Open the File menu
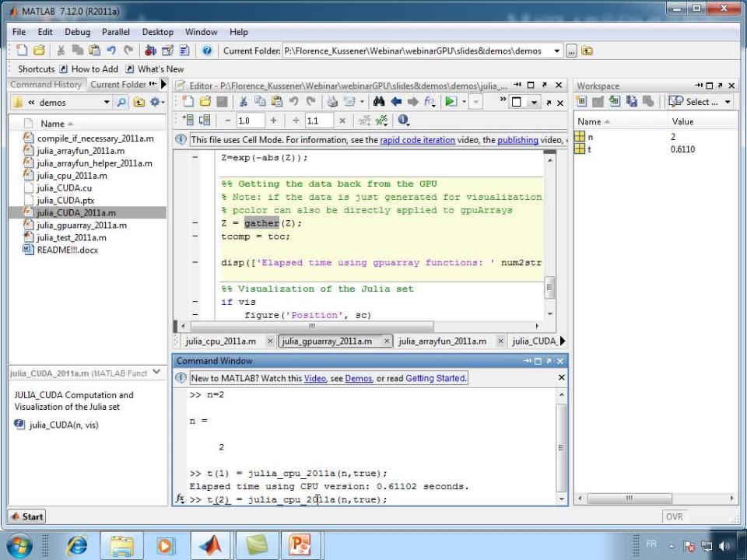747x560 pixels. point(19,32)
